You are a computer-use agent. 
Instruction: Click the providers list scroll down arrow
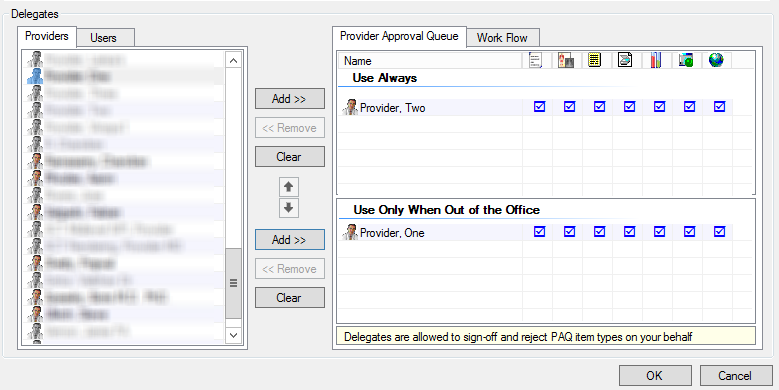click(x=234, y=335)
